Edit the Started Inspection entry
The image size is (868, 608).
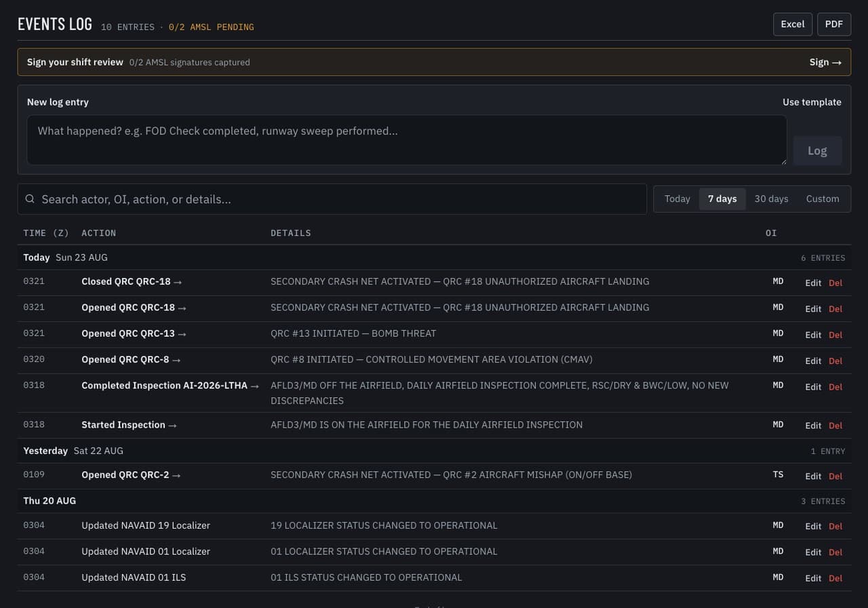tap(813, 426)
